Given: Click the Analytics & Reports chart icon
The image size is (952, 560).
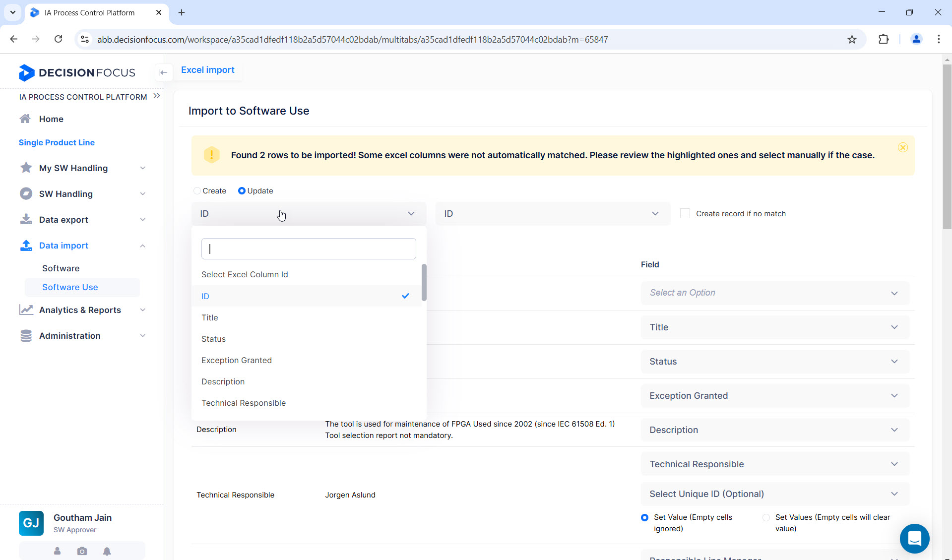Looking at the screenshot, I should pos(26,310).
